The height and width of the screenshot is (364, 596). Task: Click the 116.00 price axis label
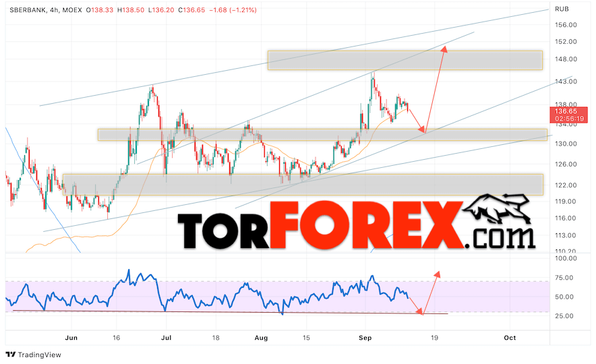point(566,218)
